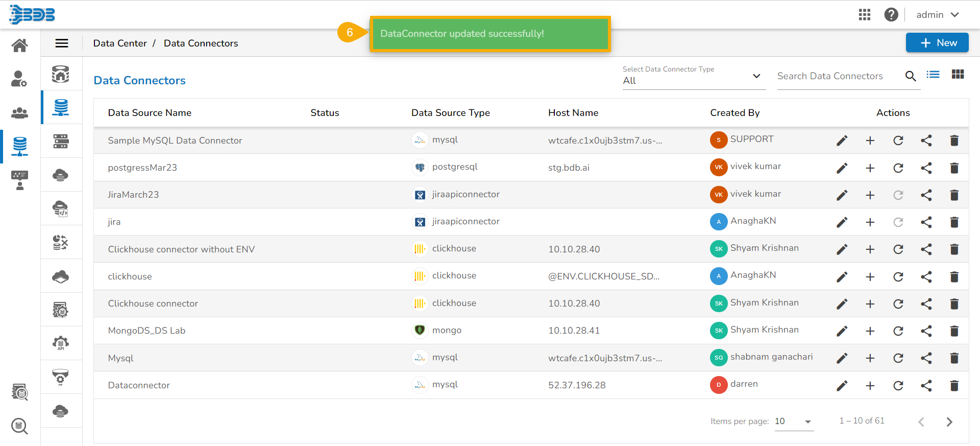Click plus icon for Sample MySQL Data Connector

[870, 141]
